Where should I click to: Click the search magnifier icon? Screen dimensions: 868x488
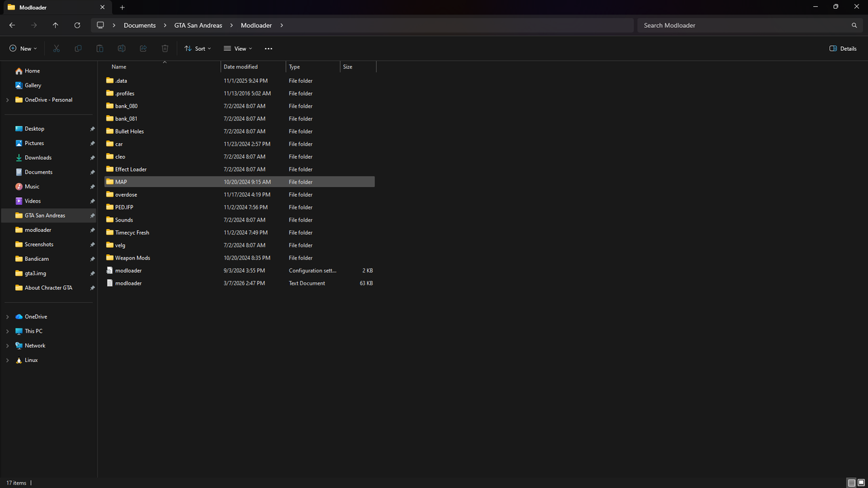click(854, 25)
